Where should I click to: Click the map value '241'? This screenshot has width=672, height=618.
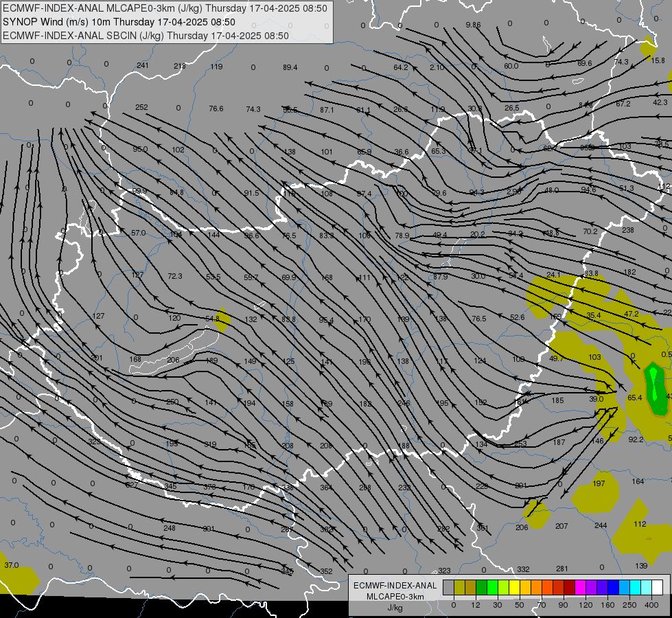pyautogui.click(x=143, y=65)
